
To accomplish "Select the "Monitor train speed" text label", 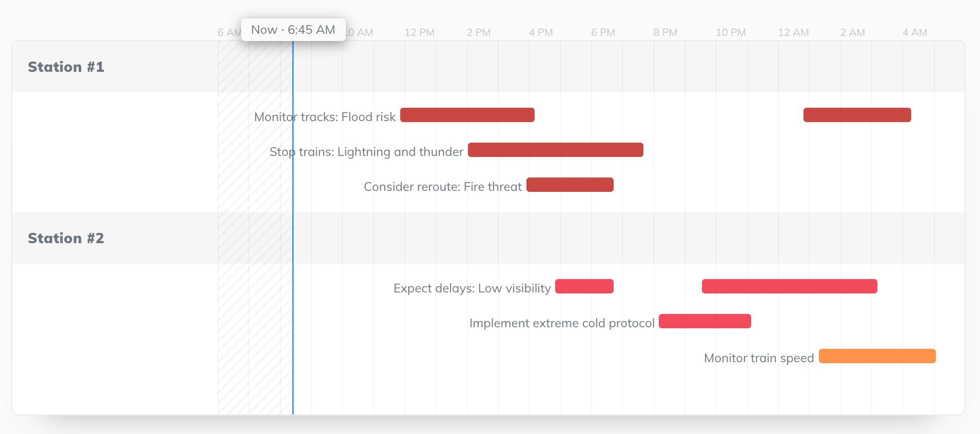I will pos(759,358).
